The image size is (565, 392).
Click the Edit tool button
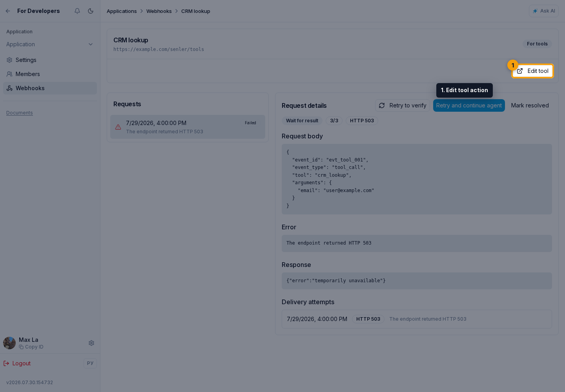click(532, 71)
